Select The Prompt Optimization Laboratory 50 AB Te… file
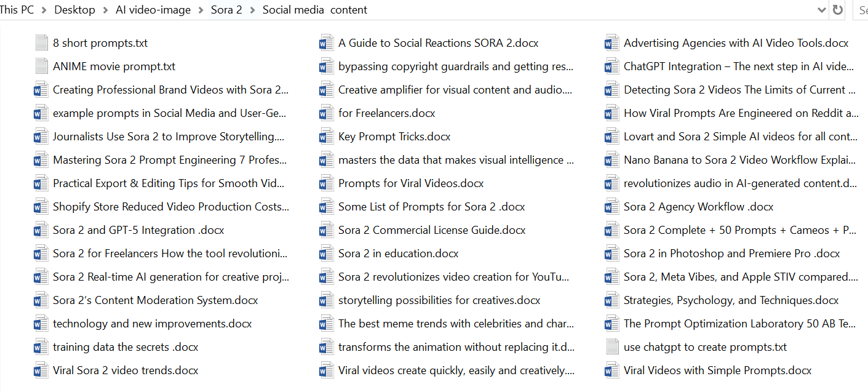868x392 pixels. 739,324
